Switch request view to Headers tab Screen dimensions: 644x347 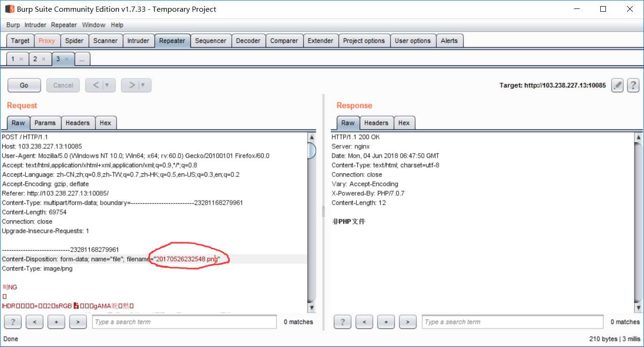pos(78,123)
